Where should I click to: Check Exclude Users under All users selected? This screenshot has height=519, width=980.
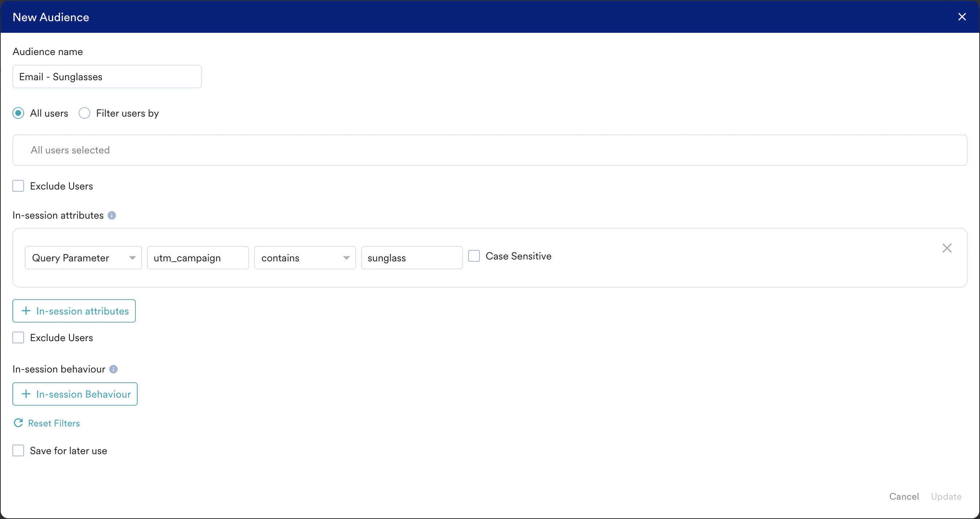click(x=18, y=186)
